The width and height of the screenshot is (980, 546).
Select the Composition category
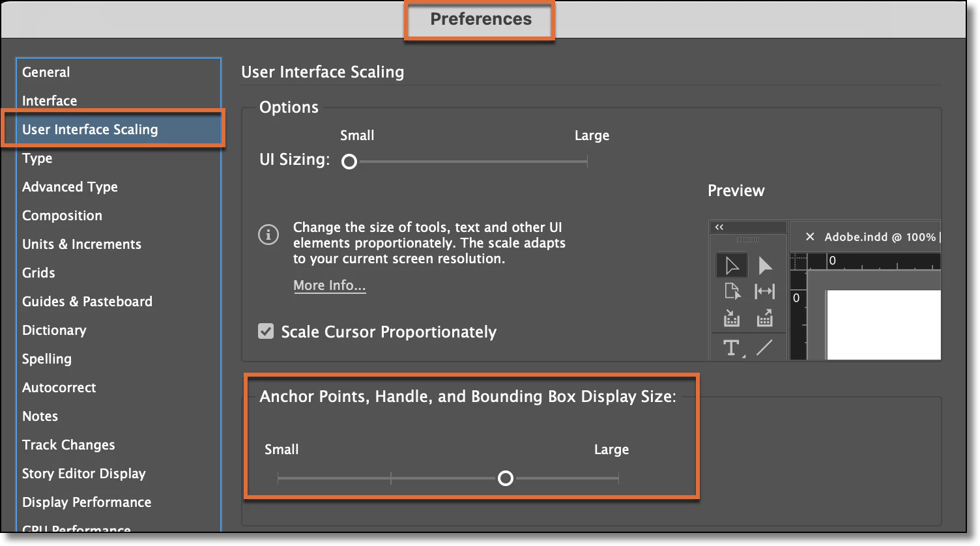tap(119, 216)
